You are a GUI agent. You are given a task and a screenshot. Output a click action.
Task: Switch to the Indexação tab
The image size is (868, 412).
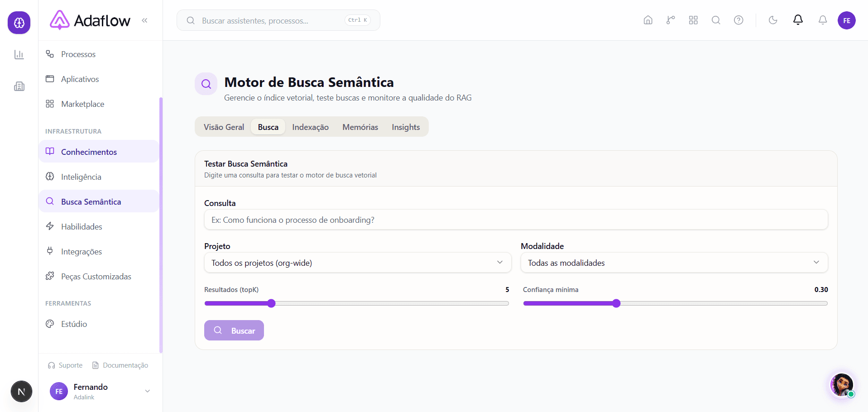[310, 127]
